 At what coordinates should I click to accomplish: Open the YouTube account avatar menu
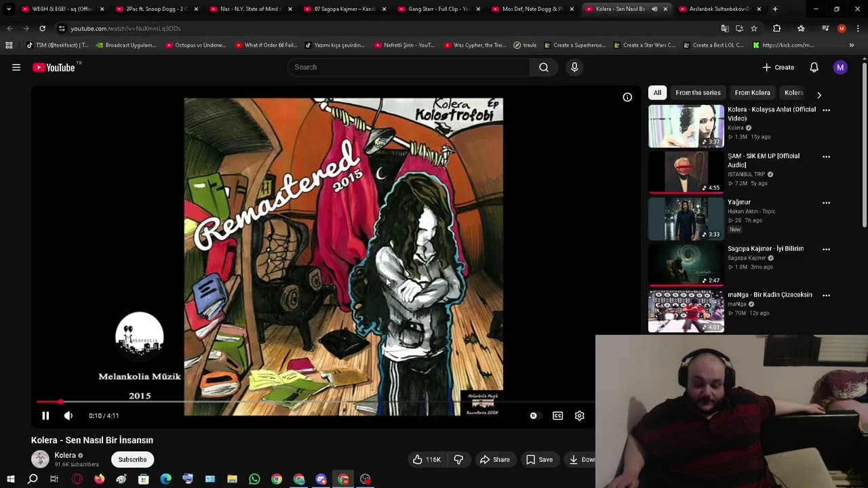840,67
